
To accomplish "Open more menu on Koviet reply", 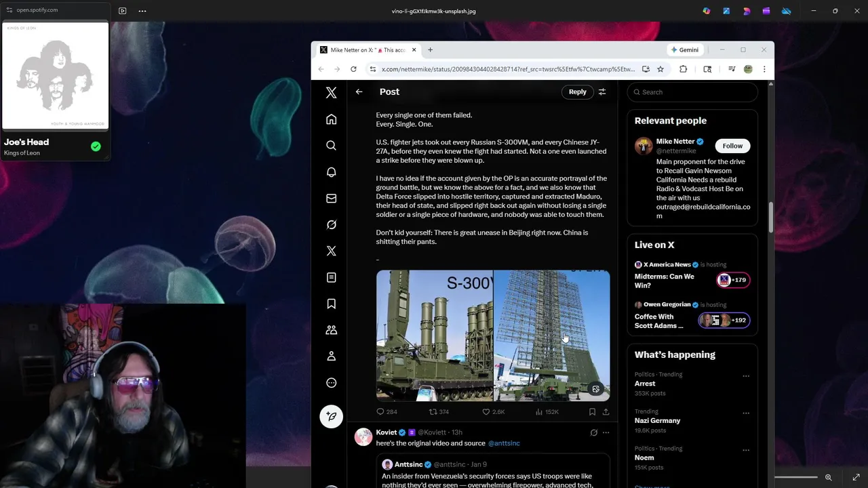I will pyautogui.click(x=606, y=432).
